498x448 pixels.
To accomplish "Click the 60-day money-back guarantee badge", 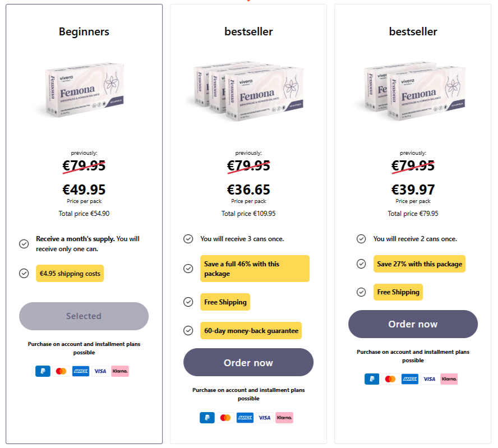I will [x=251, y=330].
